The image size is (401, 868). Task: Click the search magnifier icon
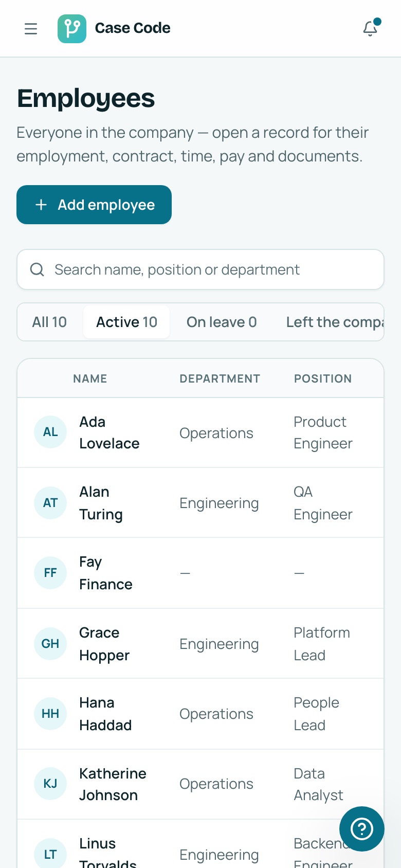[x=37, y=269]
